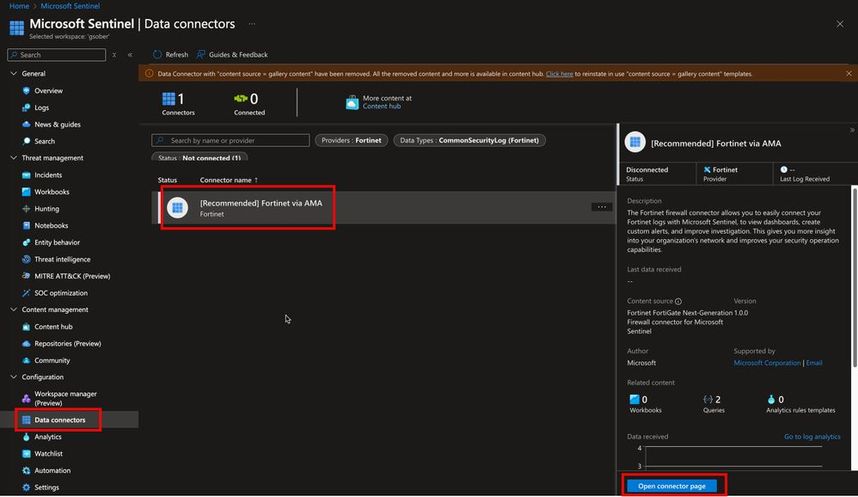
Task: Collapse the sidebar with double chevron
Action: 130,55
